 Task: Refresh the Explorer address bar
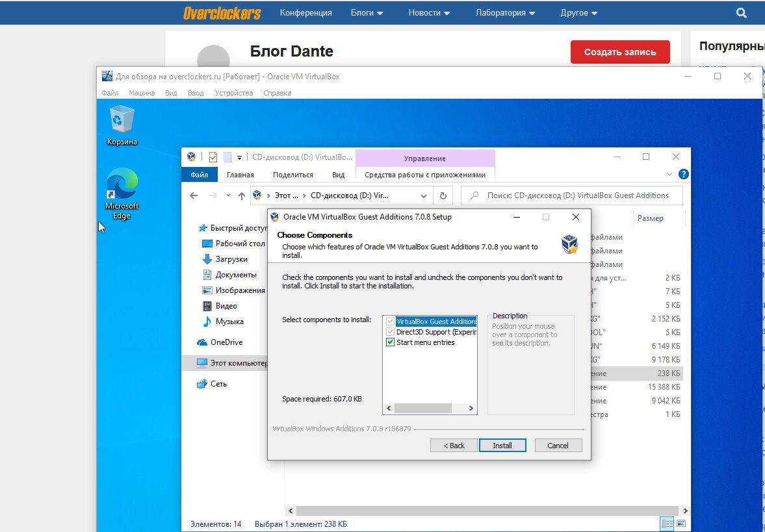443,196
